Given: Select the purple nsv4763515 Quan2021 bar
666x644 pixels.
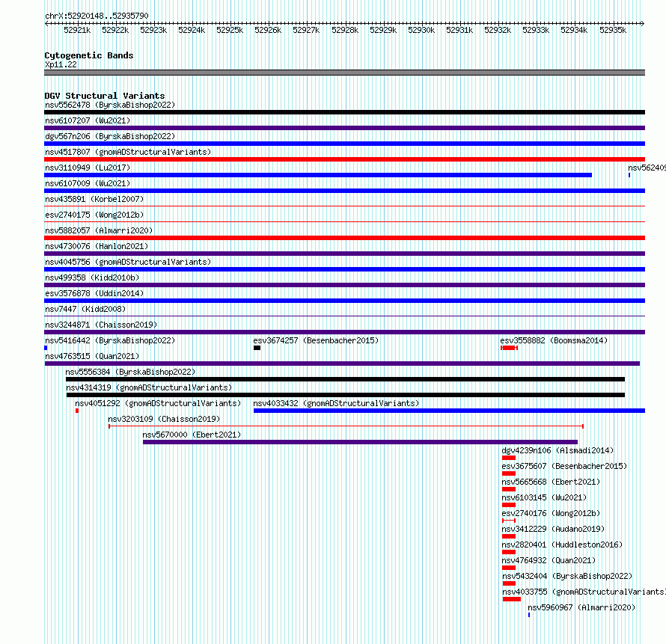Looking at the screenshot, I should point(342,364).
